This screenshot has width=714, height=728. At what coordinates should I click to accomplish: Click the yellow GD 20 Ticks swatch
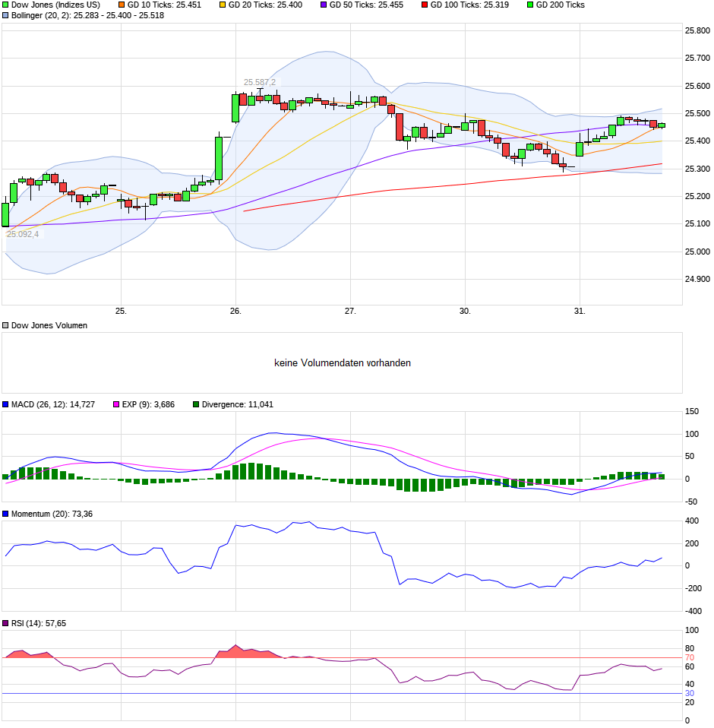click(x=223, y=5)
